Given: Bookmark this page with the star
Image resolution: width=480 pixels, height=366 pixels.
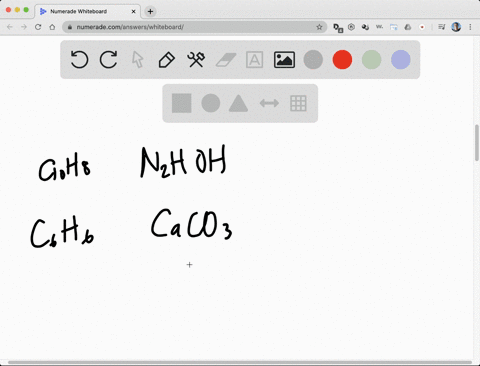Looking at the screenshot, I should point(319,27).
